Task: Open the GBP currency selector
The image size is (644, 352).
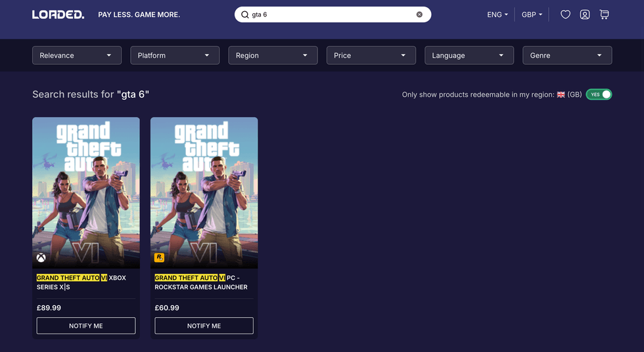Action: click(x=532, y=14)
